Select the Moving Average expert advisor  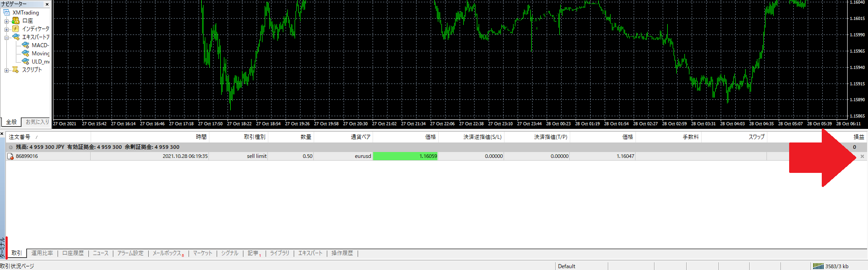point(40,53)
